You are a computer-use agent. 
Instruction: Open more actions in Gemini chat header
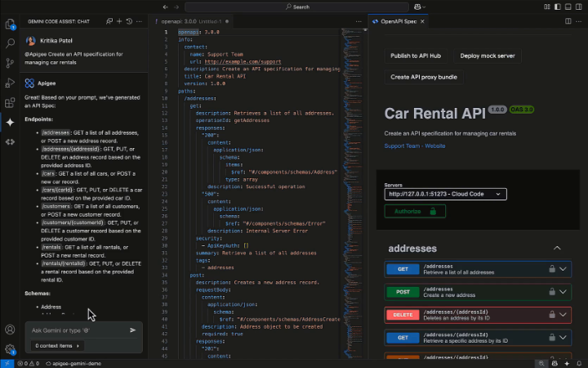(x=139, y=21)
